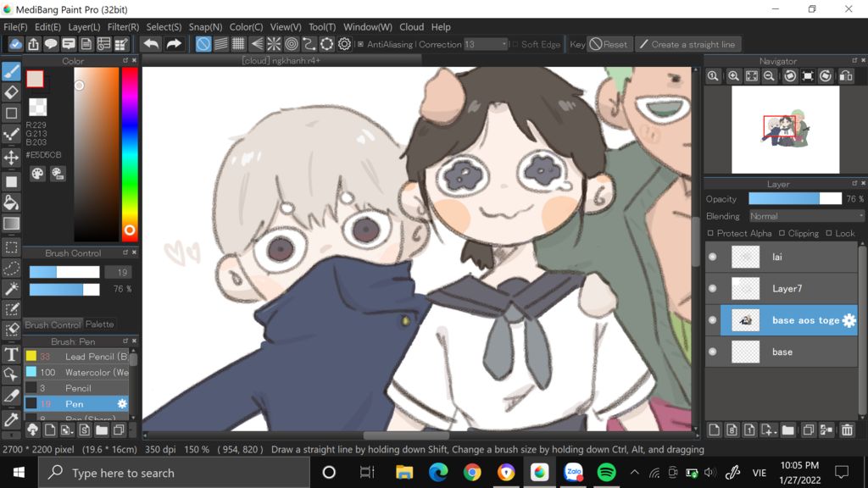The height and width of the screenshot is (488, 868).
Task: Hide the Layer7 layer
Action: 712,288
